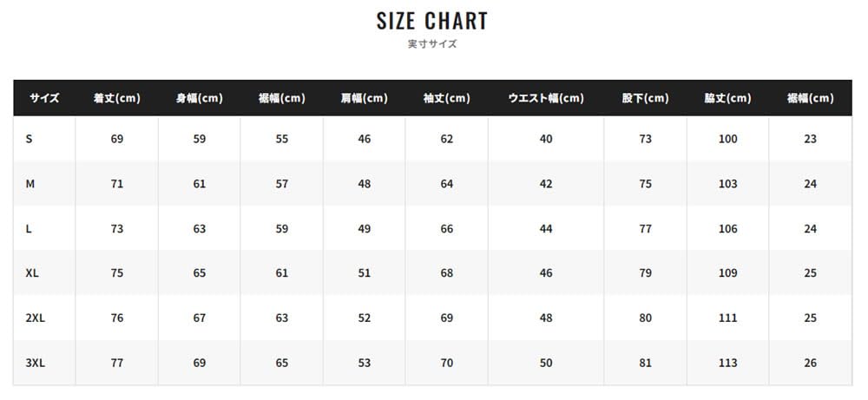Click the M size row label
Screen dimensions: 868x400
tap(30, 184)
